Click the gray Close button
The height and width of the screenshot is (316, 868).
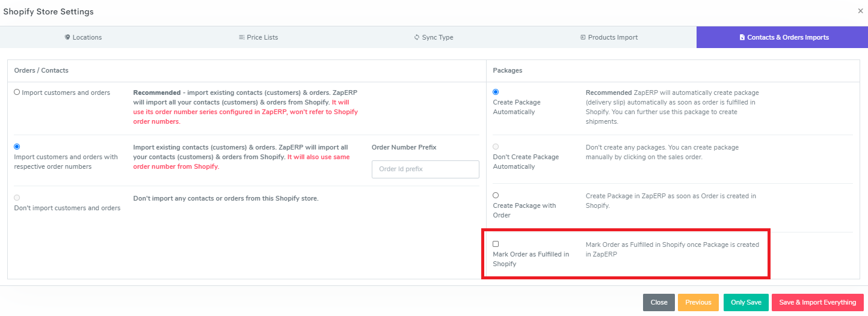tap(659, 302)
